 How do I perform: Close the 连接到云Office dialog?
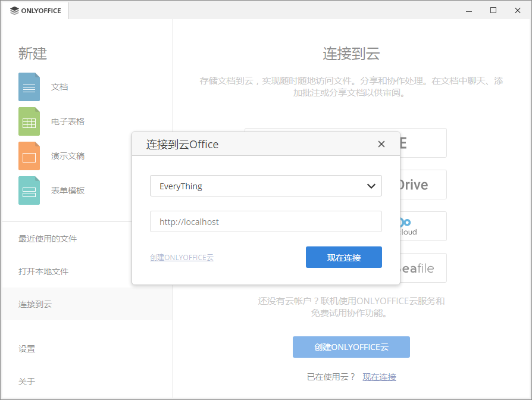tap(381, 144)
